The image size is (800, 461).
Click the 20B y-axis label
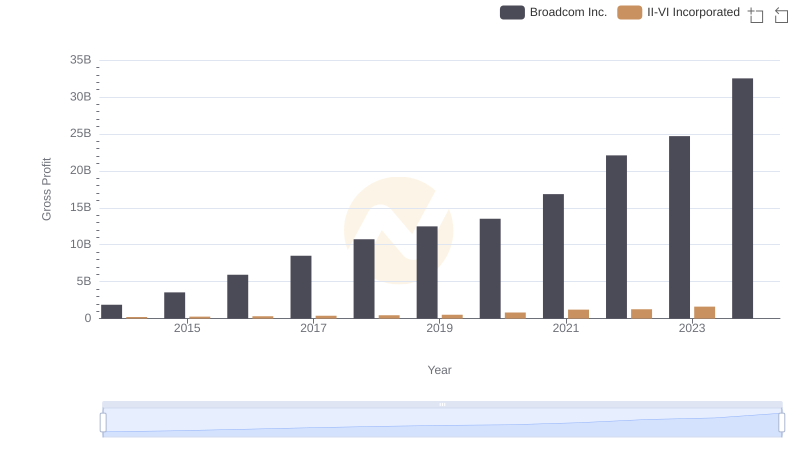(81, 170)
